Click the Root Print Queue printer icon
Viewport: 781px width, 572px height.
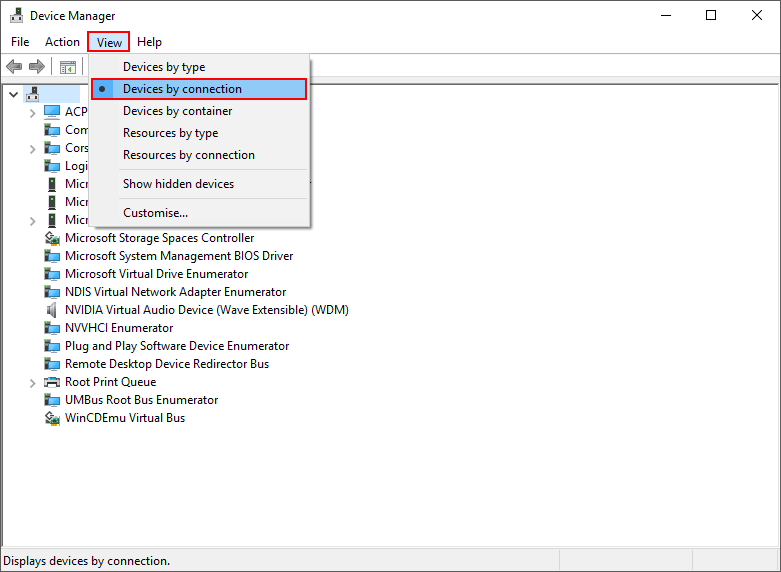click(52, 382)
